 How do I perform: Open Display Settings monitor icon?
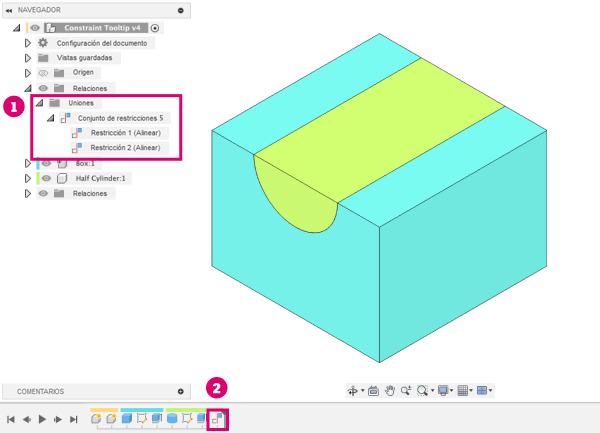(x=443, y=391)
